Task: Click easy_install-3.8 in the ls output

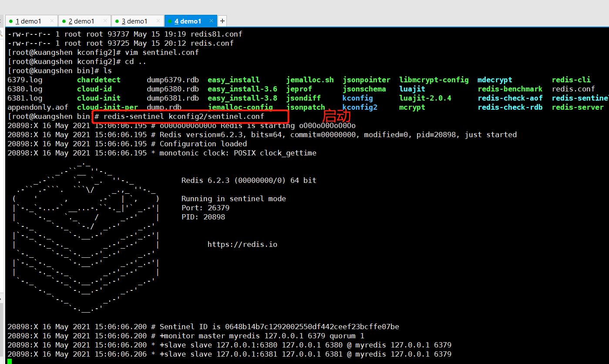Action: pyautogui.click(x=242, y=98)
